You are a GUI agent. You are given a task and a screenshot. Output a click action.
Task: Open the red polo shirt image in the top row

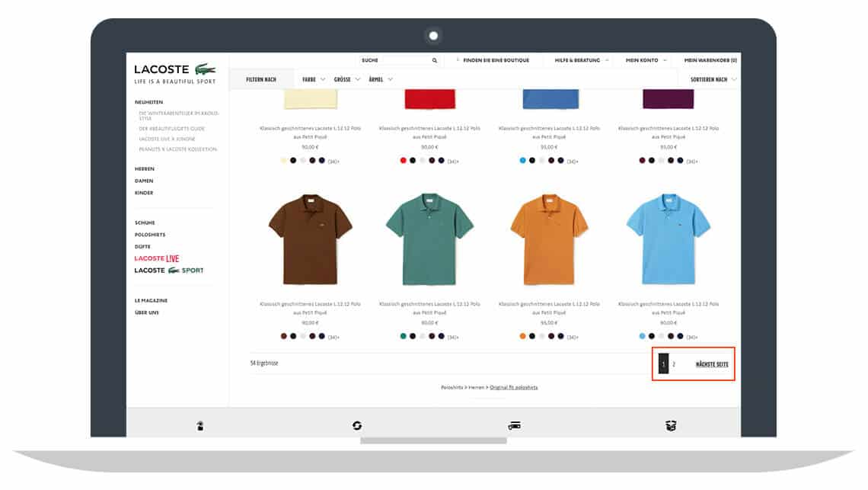point(429,99)
